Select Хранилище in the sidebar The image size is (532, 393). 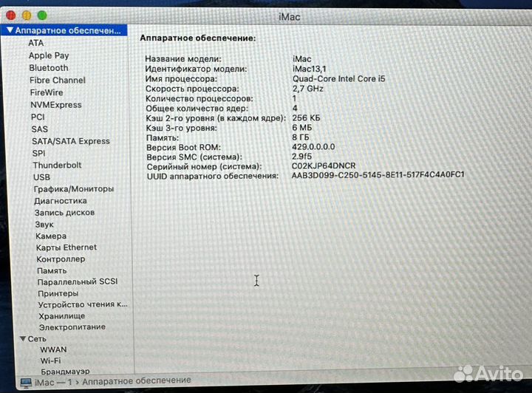pos(62,316)
